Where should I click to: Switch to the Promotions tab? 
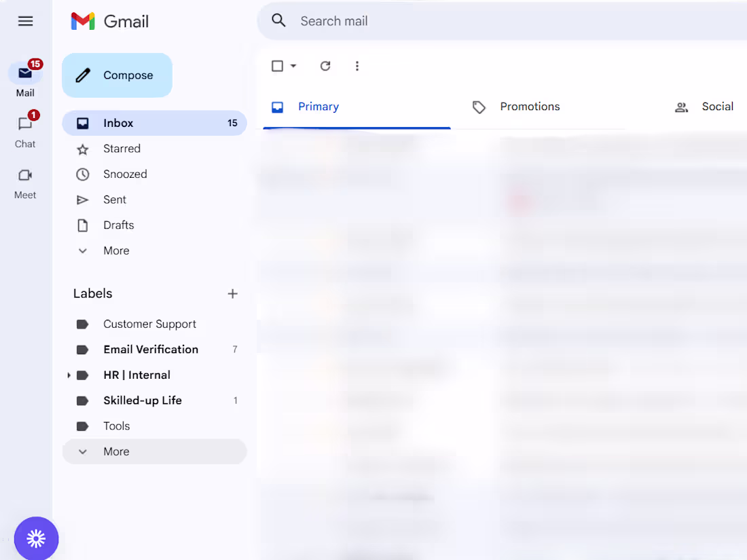point(530,107)
